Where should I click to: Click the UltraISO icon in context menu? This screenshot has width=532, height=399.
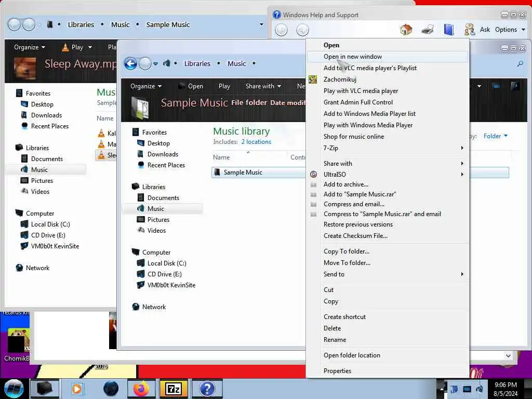pyautogui.click(x=313, y=175)
